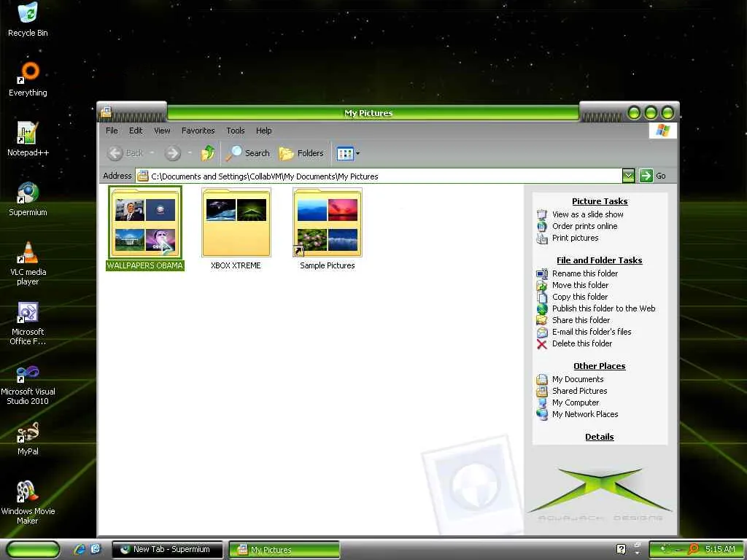Go to Shared Pictures in Other Places
747x560 pixels.
[579, 391]
